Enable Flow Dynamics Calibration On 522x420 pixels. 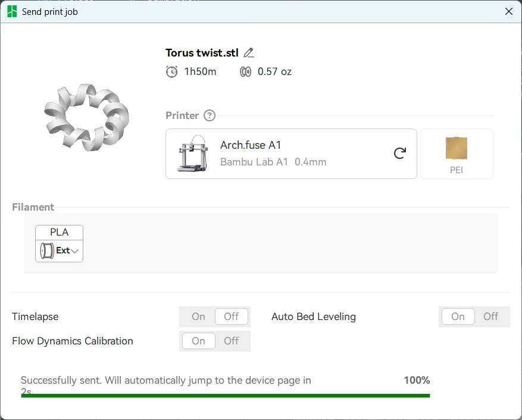(x=198, y=341)
